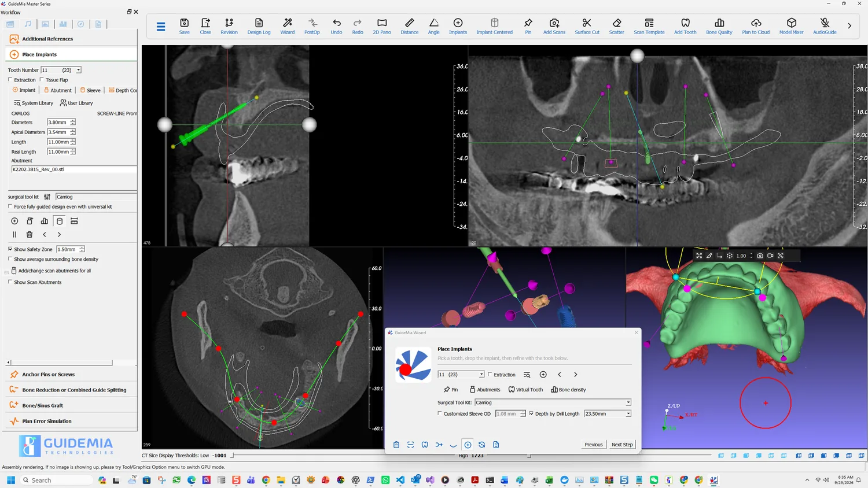Open the tooth number dropdown in the wizard
The height and width of the screenshot is (488, 868).
pos(481,375)
